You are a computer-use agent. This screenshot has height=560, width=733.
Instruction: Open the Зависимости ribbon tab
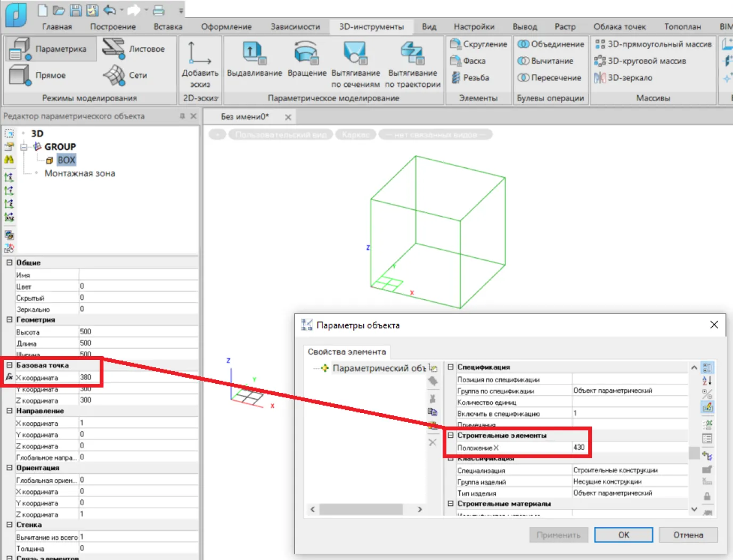pos(295,27)
